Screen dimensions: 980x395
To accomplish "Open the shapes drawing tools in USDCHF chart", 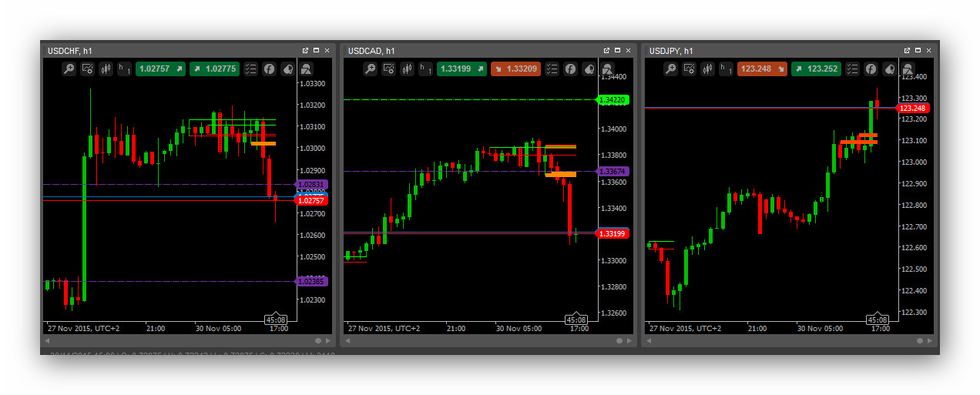I will coord(306,69).
